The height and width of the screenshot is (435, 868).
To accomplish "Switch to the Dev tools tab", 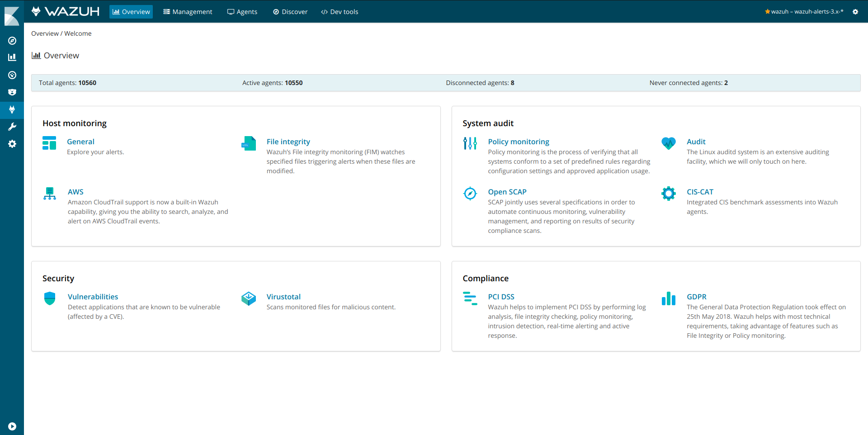I will (340, 12).
